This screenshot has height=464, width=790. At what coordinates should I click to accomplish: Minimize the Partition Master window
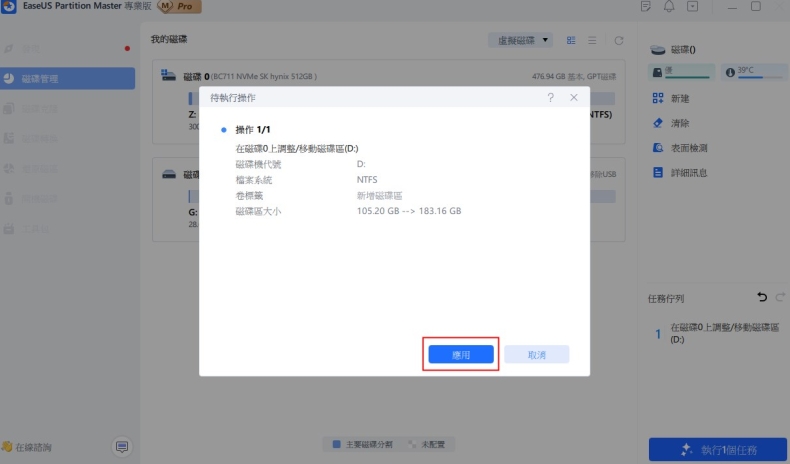click(x=732, y=7)
